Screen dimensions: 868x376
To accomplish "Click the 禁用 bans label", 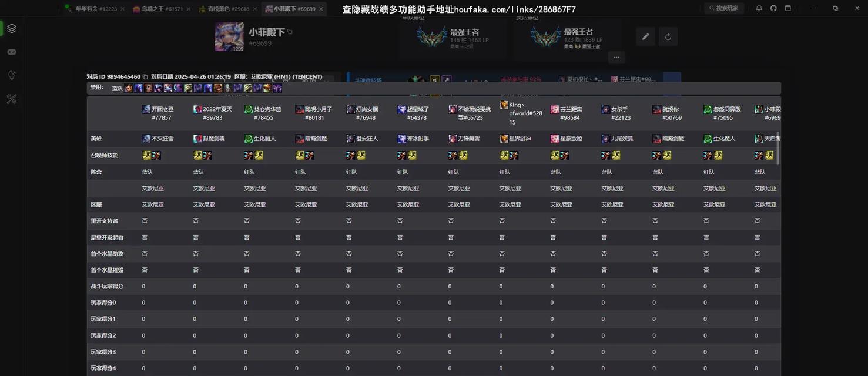I will pyautogui.click(x=97, y=87).
